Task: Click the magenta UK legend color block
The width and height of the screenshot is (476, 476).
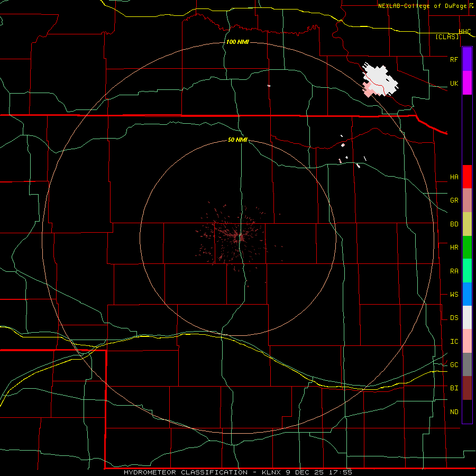Action: [x=467, y=83]
